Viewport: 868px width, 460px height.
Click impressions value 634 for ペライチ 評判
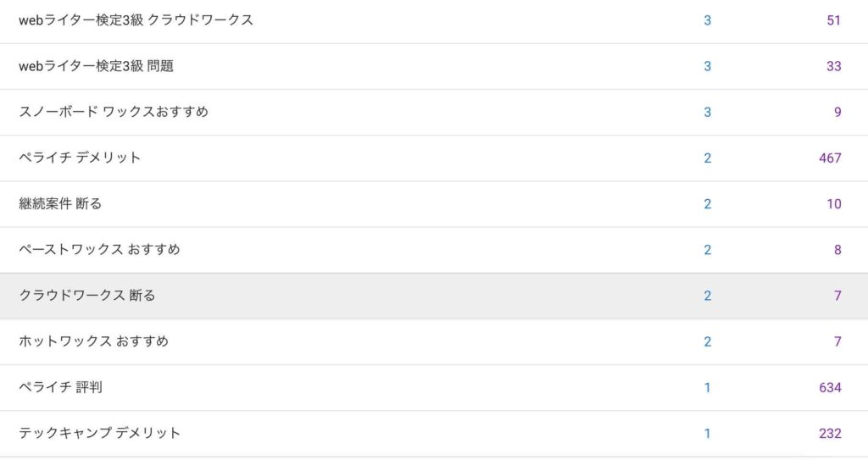pos(830,388)
